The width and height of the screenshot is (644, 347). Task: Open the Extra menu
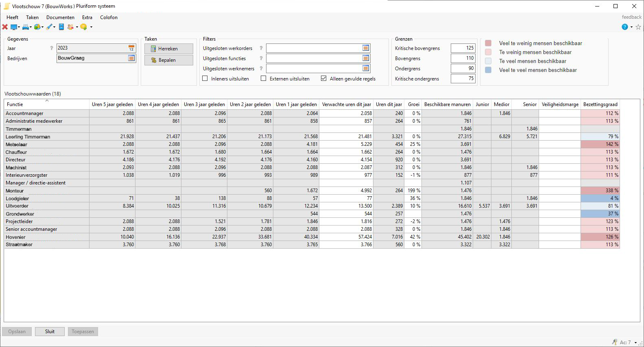[87, 17]
